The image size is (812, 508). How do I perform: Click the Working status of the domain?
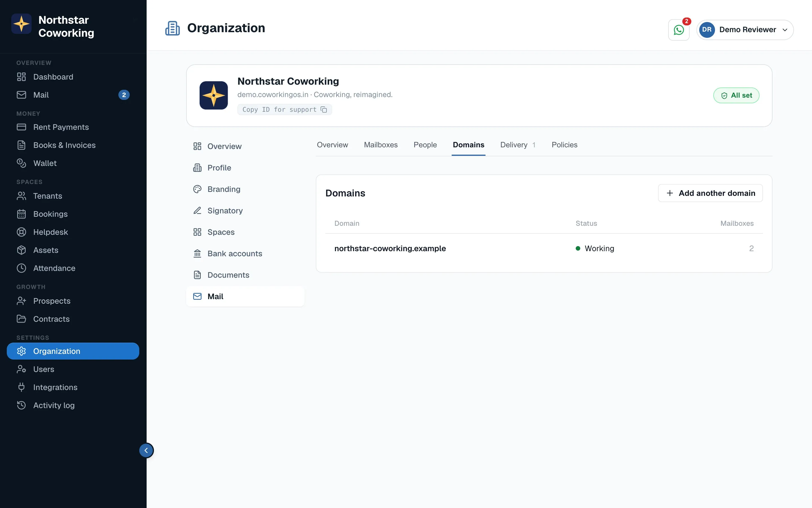click(595, 249)
